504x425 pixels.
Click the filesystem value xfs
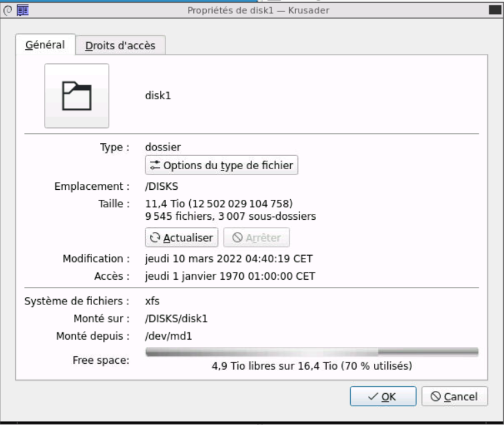tap(153, 301)
